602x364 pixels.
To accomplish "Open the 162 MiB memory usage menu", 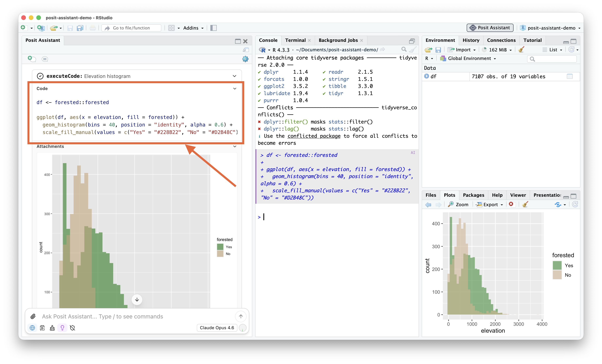I will click(x=497, y=50).
